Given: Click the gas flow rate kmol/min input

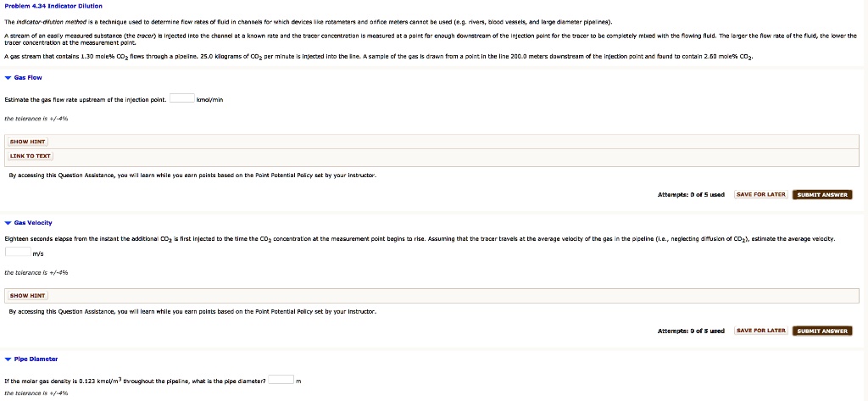Looking at the screenshot, I should point(181,99).
